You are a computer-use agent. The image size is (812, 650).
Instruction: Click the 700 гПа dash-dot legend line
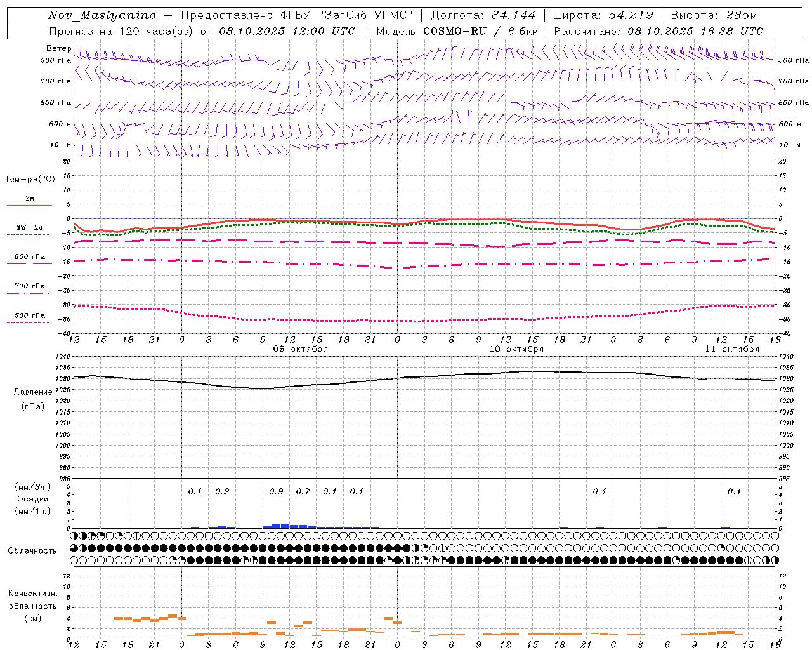coord(29,293)
